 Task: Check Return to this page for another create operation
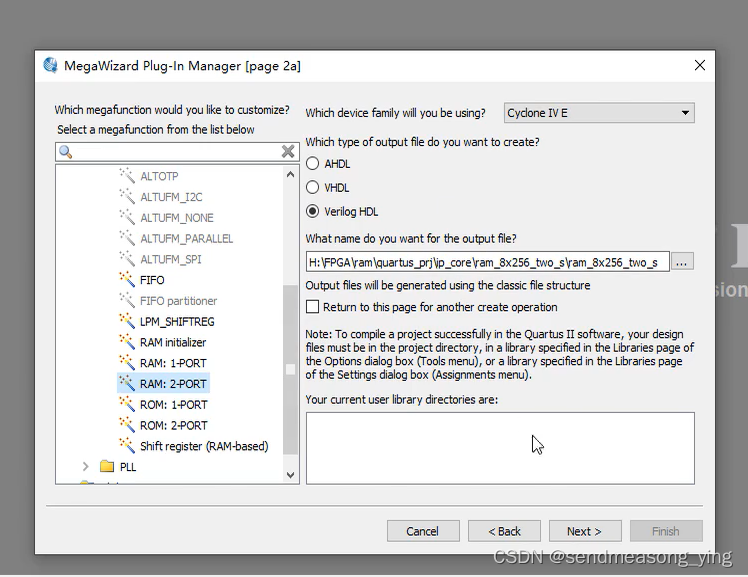(312, 307)
